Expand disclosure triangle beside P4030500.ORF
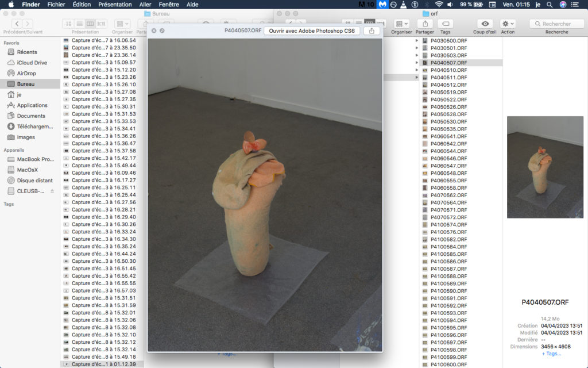This screenshot has width=588, height=368. point(417,41)
